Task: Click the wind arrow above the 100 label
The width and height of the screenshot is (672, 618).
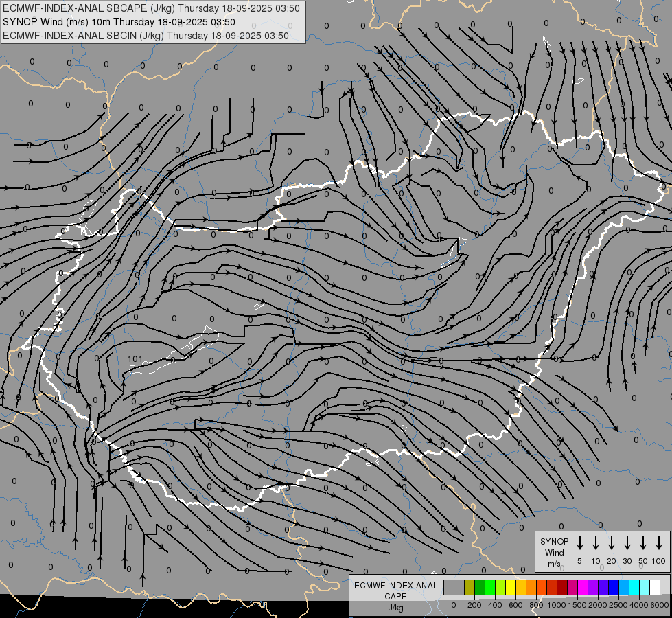Action: tap(659, 543)
